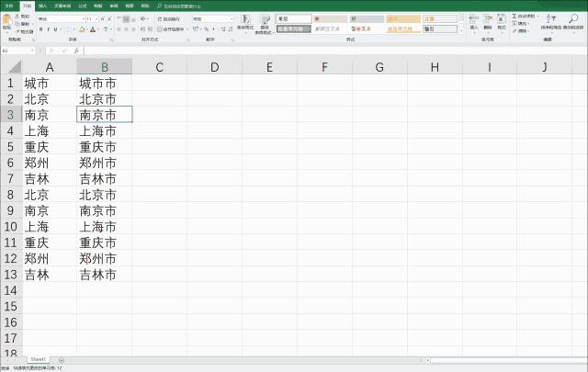Toggle middle vertical alignment

tap(127, 18)
